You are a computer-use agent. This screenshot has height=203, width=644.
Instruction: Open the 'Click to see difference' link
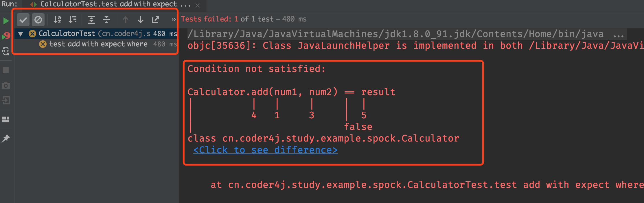(265, 150)
